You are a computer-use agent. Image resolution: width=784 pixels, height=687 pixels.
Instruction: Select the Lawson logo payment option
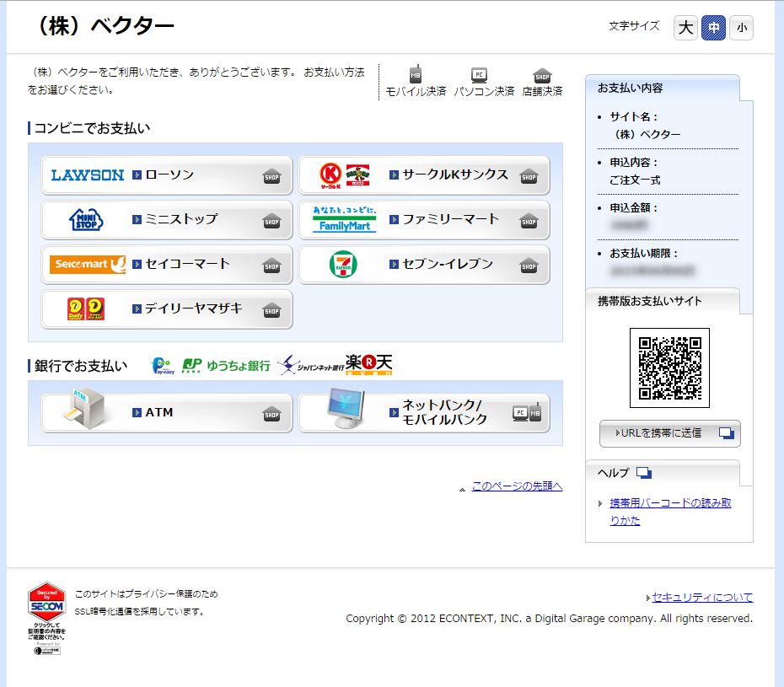[88, 175]
